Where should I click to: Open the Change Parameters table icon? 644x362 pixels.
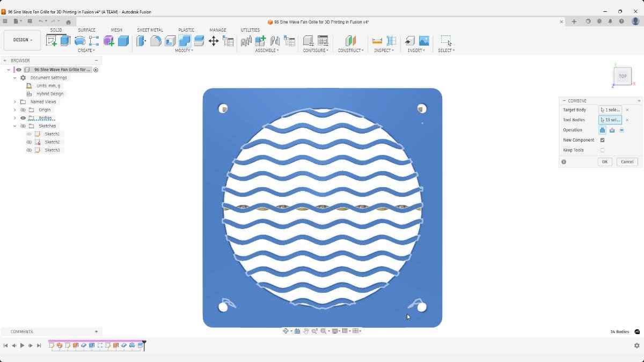229,41
